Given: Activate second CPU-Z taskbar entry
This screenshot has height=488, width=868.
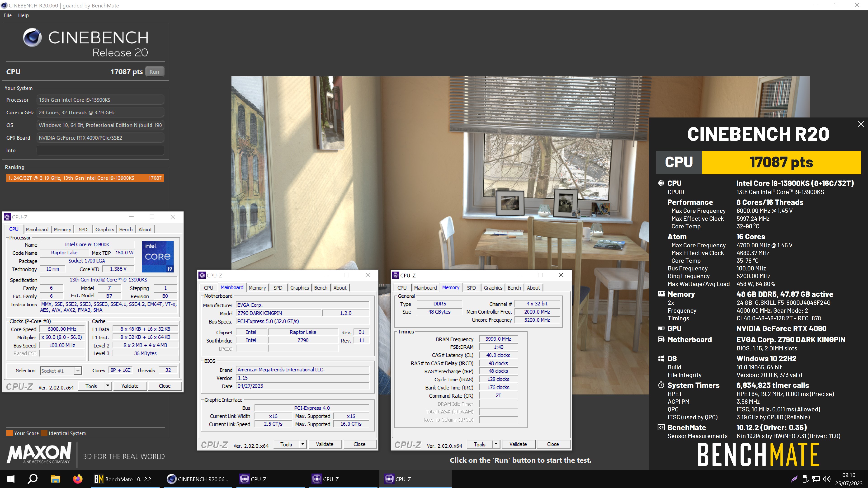Looking at the screenshot, I should click(x=343, y=479).
